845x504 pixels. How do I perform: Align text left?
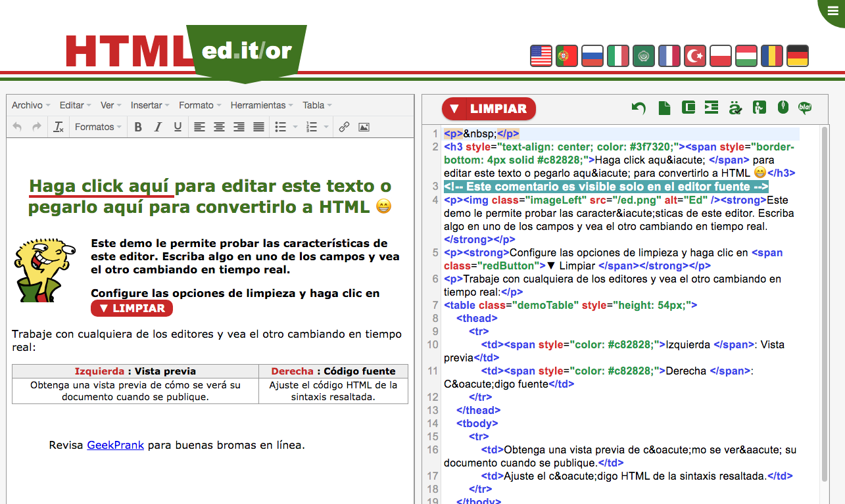click(x=199, y=127)
